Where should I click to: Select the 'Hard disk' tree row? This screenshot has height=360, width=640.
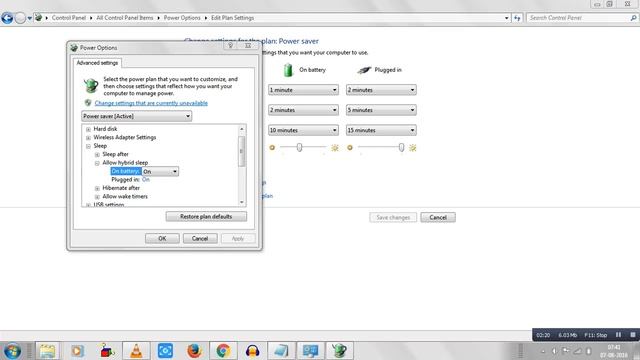pyautogui.click(x=105, y=129)
